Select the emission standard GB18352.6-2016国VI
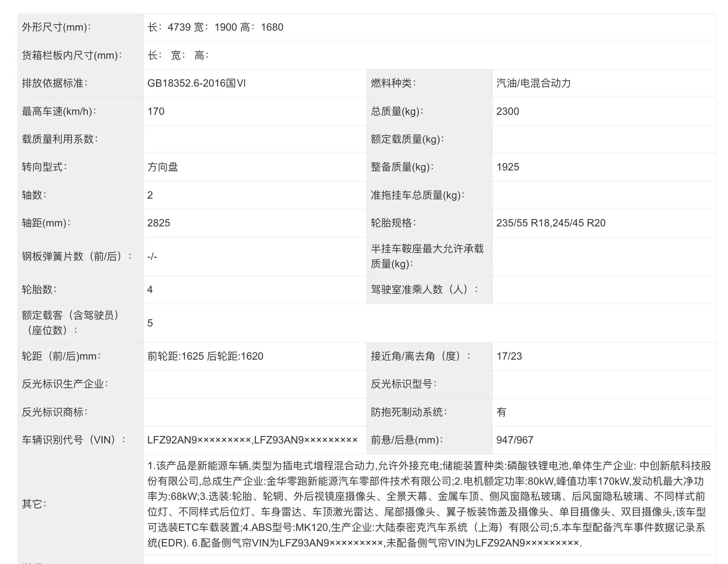This screenshot has width=728, height=564. (x=197, y=83)
